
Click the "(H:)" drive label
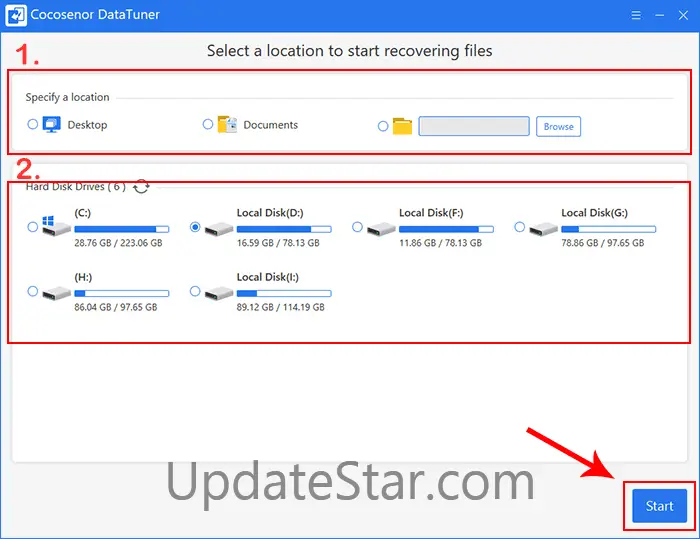click(83, 277)
